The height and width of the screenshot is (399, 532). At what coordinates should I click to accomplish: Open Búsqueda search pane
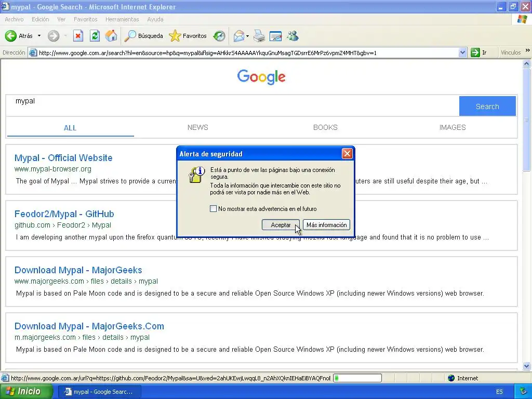tap(143, 36)
